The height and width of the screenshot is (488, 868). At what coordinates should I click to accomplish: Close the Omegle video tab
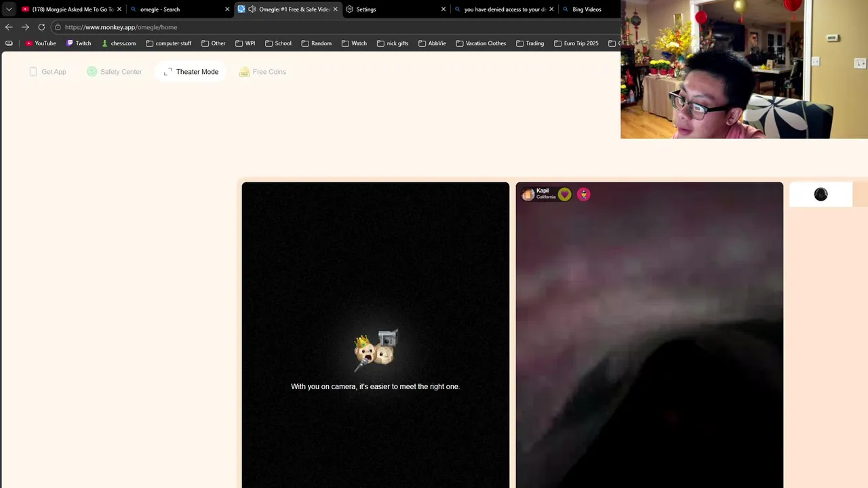[335, 9]
